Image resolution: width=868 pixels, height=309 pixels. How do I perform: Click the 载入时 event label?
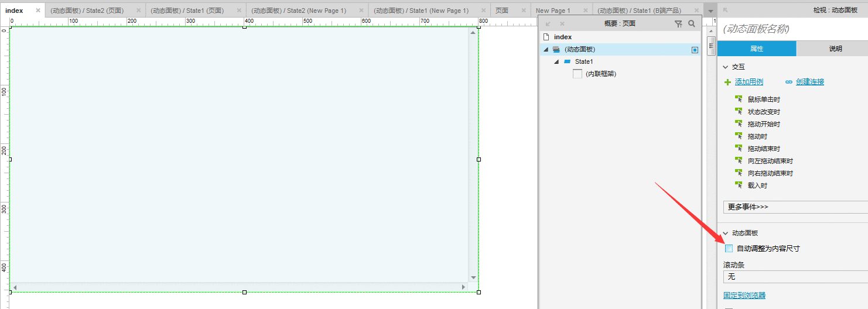pyautogui.click(x=757, y=186)
